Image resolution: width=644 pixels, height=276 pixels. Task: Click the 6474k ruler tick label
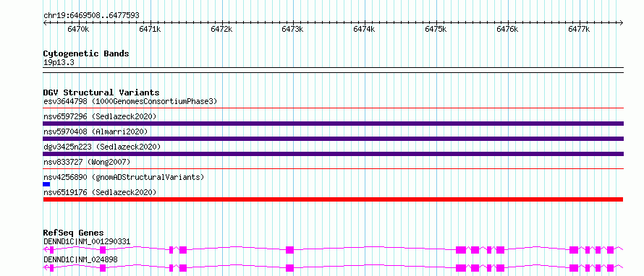click(364, 30)
